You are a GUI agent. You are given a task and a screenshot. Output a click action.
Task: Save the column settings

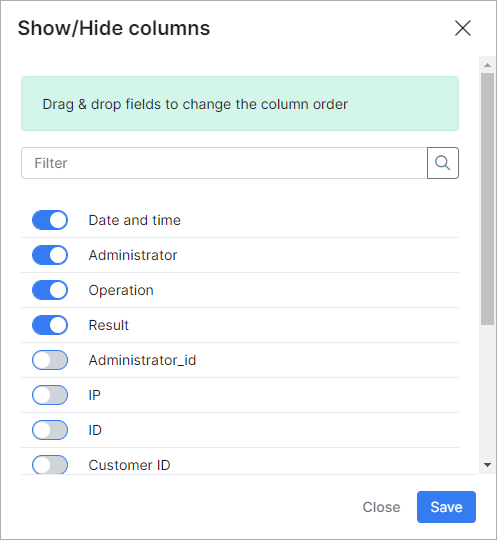446,507
